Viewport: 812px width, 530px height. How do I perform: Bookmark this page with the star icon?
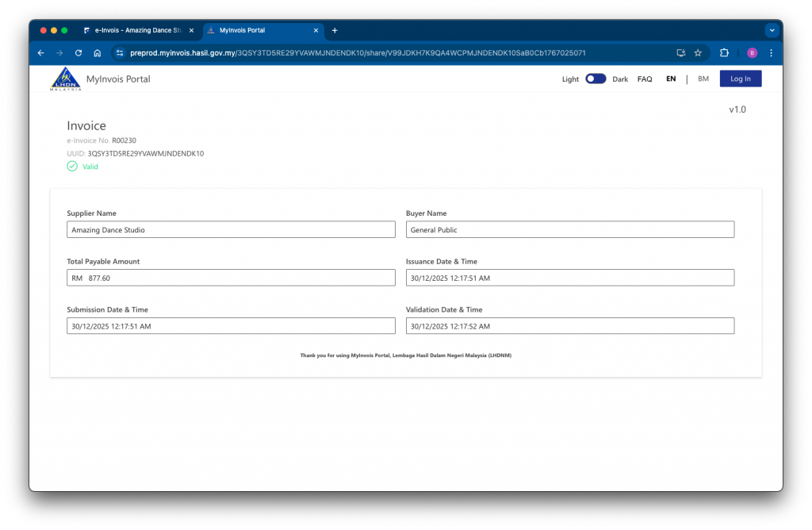pos(698,53)
